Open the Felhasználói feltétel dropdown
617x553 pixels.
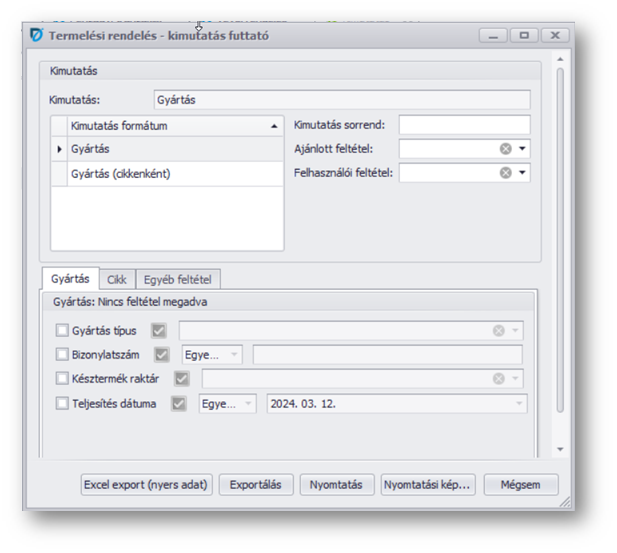(522, 173)
